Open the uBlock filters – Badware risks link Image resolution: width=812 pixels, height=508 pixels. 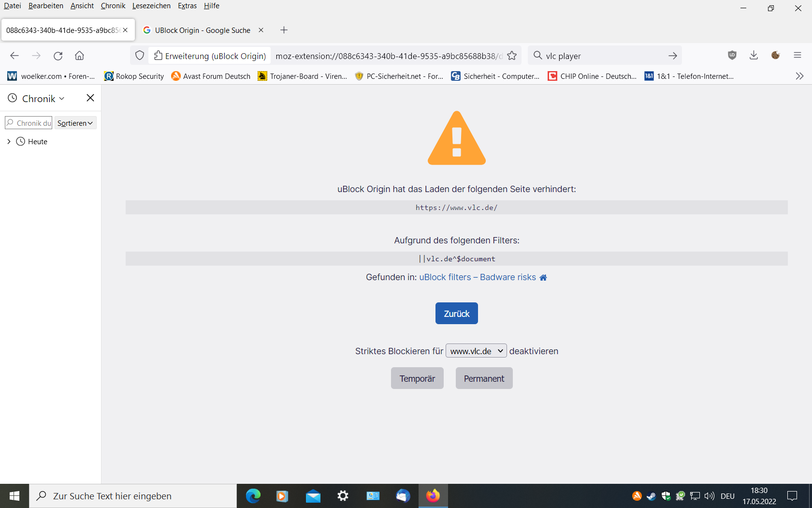tap(478, 277)
